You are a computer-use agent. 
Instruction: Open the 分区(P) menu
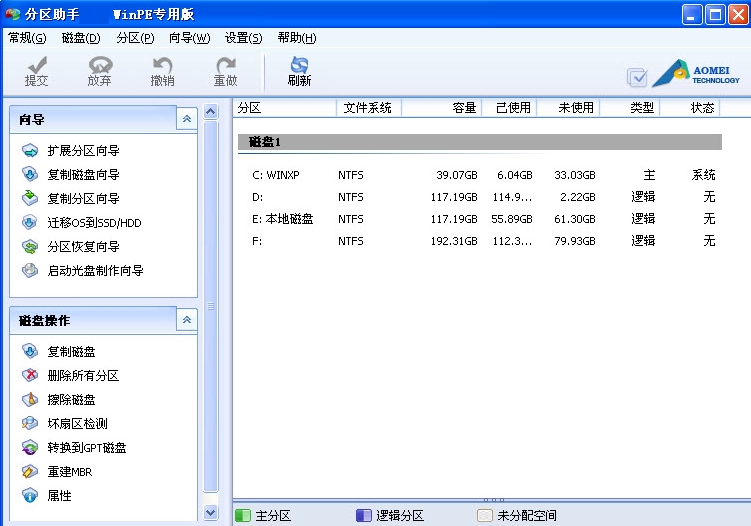(x=135, y=38)
